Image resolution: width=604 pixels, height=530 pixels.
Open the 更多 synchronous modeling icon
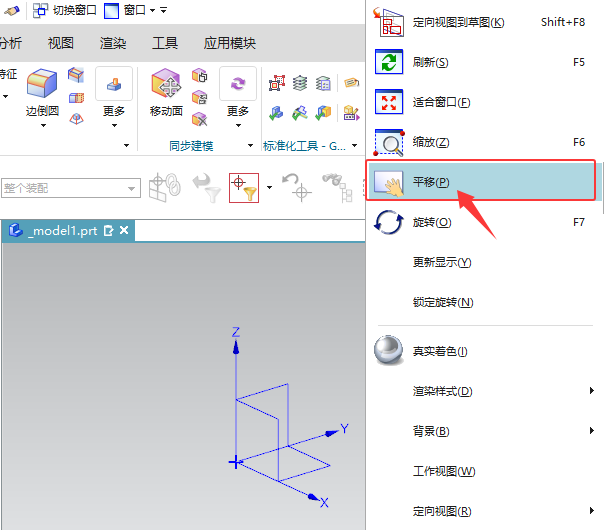[x=238, y=84]
